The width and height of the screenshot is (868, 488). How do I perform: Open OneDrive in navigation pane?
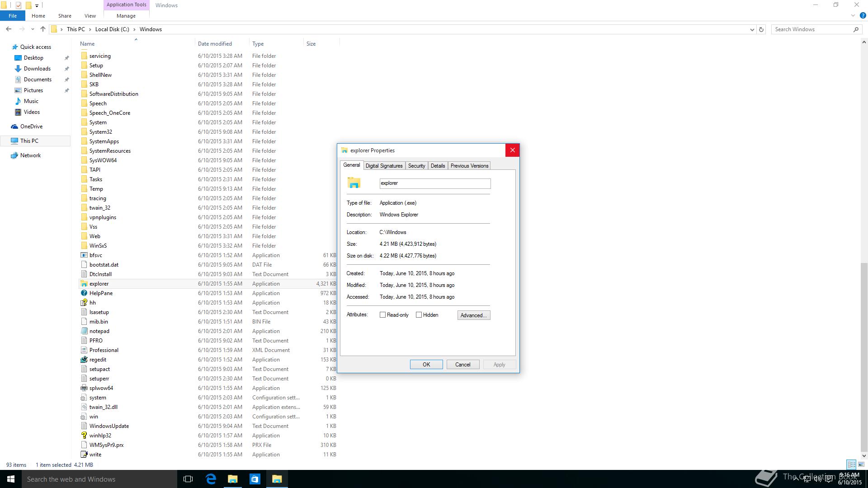tap(31, 127)
